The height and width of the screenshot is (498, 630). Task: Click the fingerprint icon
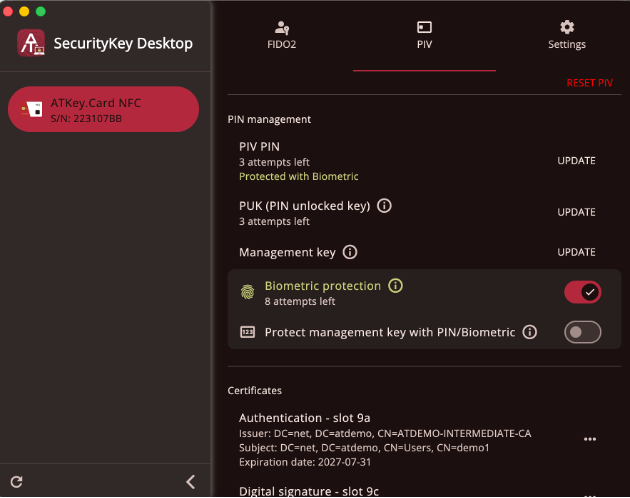pyautogui.click(x=248, y=292)
